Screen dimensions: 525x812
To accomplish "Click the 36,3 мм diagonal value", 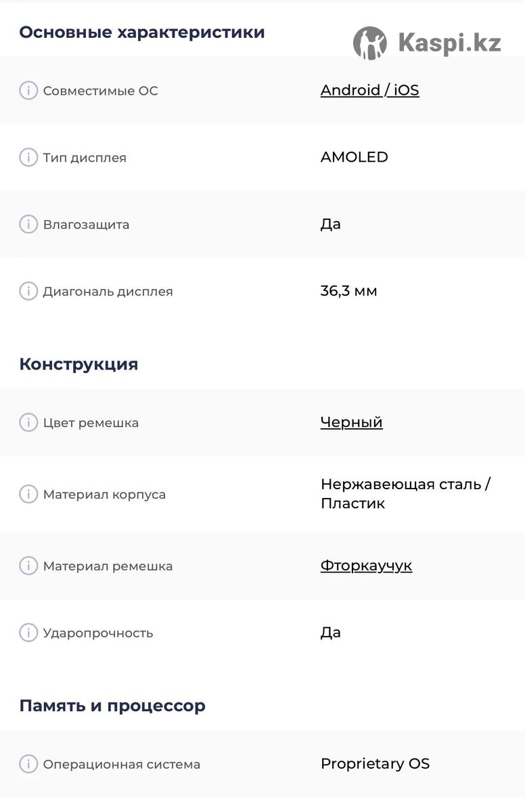I will [348, 291].
